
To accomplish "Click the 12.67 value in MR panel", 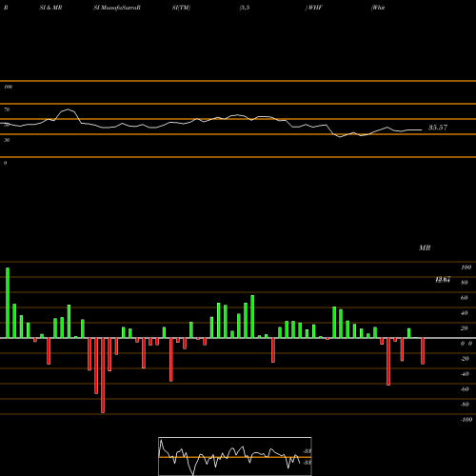I will 443,280.
